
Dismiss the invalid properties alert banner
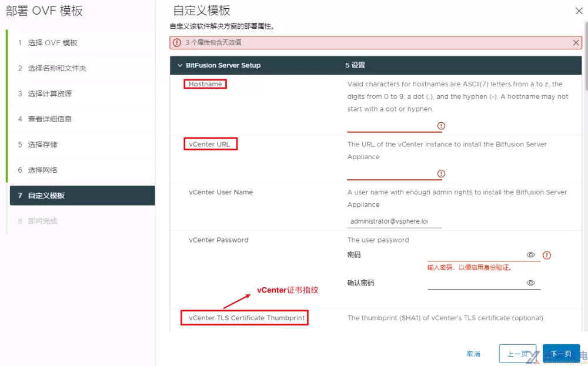[576, 43]
